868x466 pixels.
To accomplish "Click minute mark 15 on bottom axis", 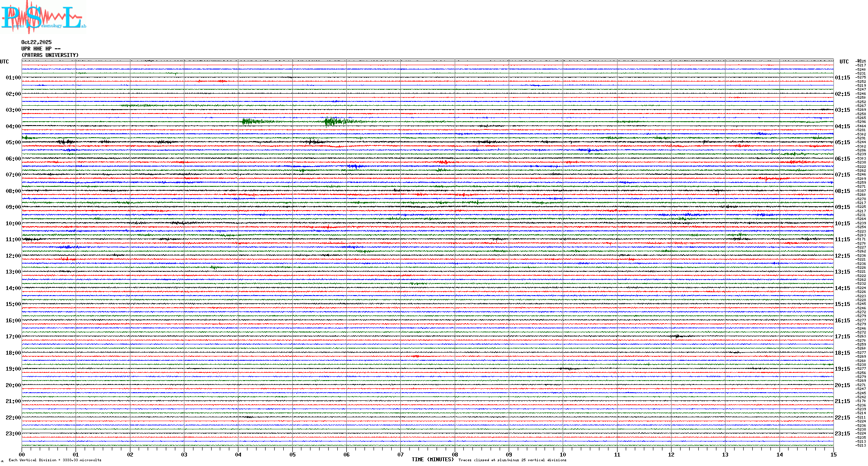I will coord(833,455).
